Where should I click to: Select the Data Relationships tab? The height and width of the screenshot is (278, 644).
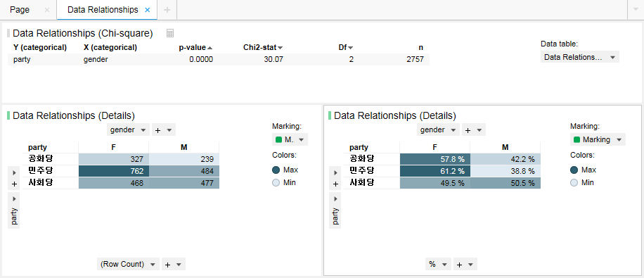point(103,10)
